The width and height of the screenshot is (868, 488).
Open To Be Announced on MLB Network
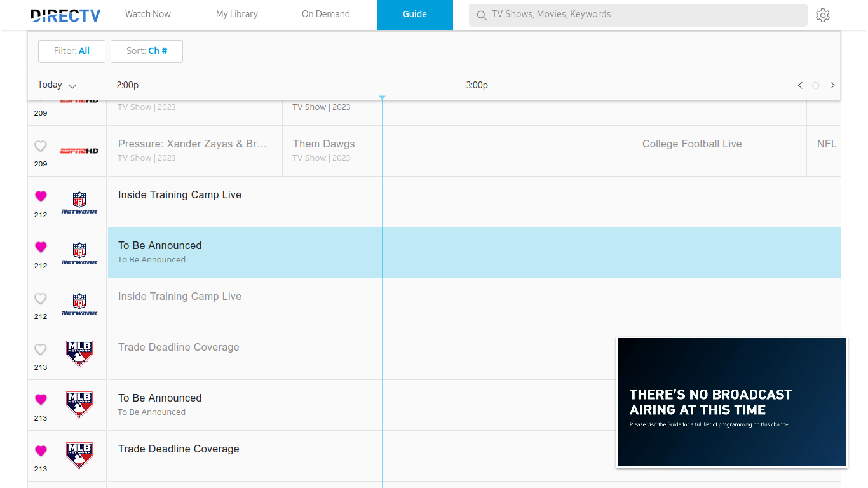point(362,405)
